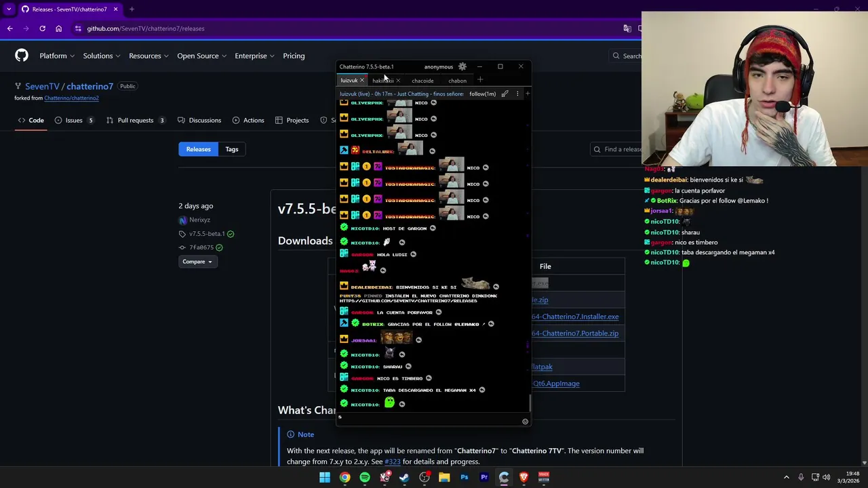Expand the Platform menu on GitHub
Screen dimensions: 868x488
(57, 56)
